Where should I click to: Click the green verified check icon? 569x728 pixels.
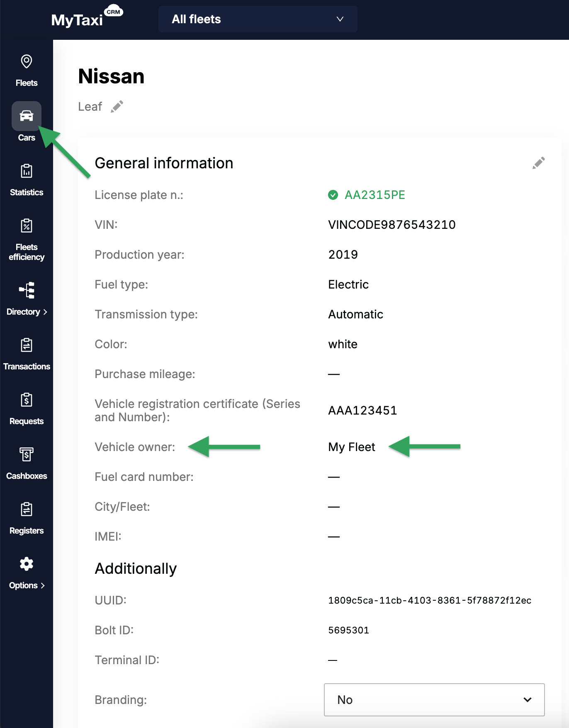point(333,195)
